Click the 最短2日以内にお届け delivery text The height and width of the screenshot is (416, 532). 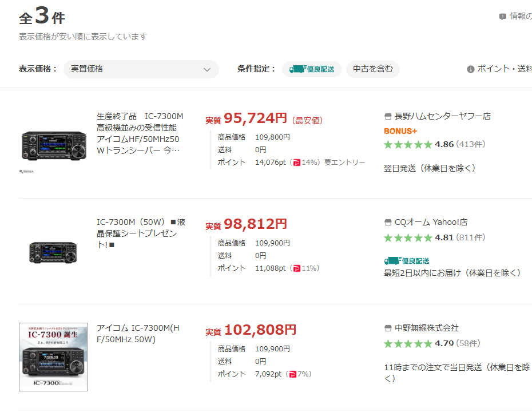point(452,273)
